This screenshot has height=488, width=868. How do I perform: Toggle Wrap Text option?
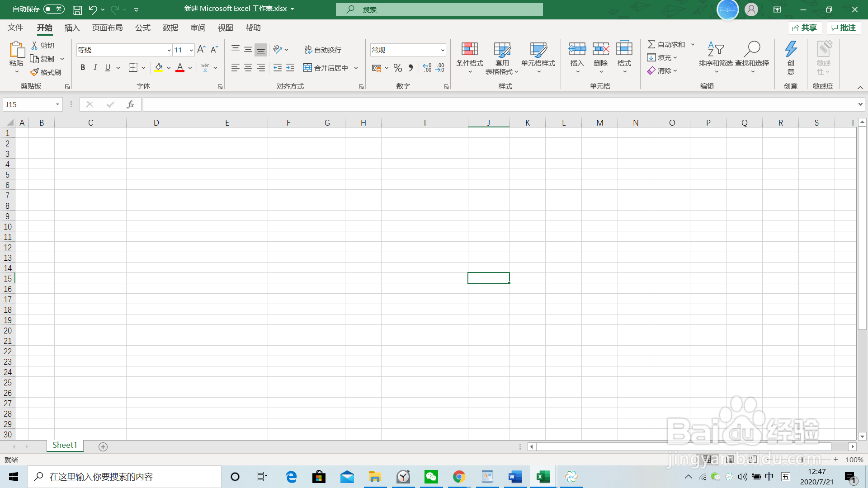323,50
